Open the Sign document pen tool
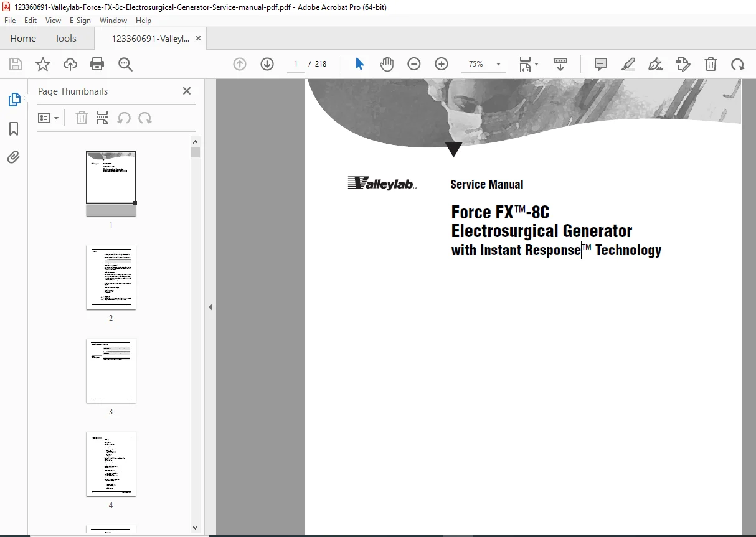Screen dimensions: 756x537 click(x=655, y=64)
